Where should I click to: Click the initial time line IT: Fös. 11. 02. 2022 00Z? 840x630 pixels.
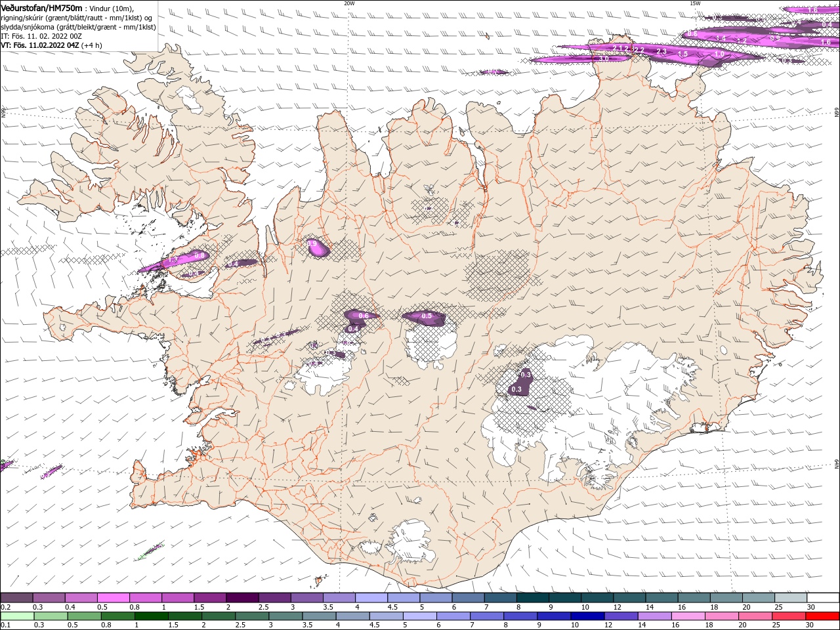pyautogui.click(x=41, y=36)
